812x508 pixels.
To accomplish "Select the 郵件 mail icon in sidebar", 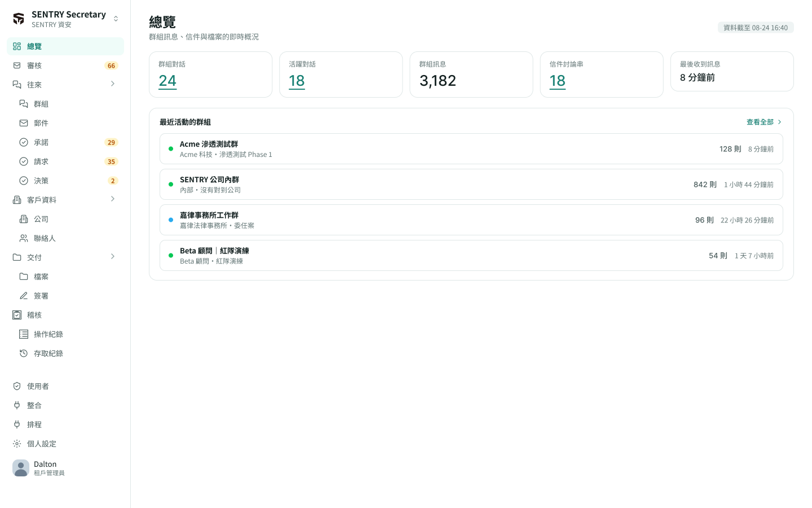I will tap(24, 123).
